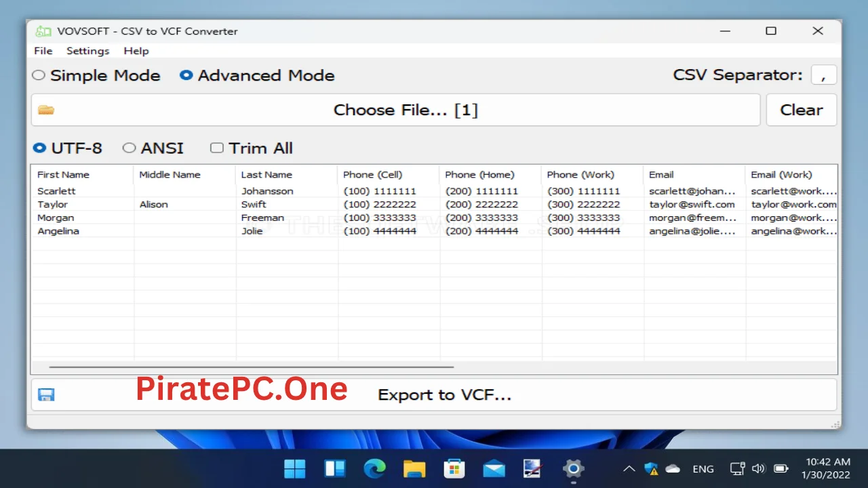Click the Last Name column header
This screenshot has height=488, width=868.
click(287, 174)
